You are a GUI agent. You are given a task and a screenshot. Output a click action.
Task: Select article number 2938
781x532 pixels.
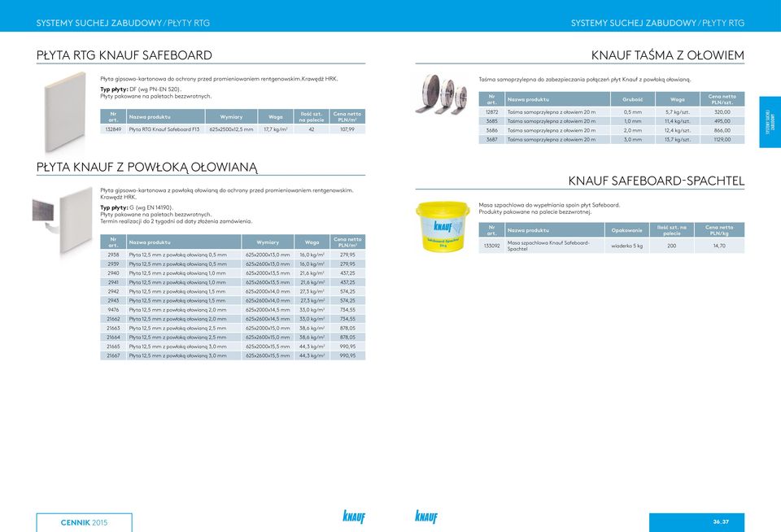[113, 255]
